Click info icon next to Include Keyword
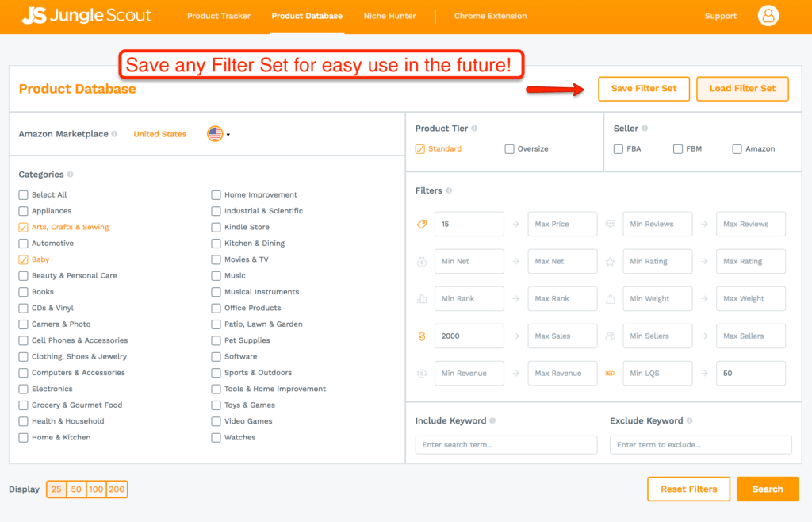Image resolution: width=812 pixels, height=522 pixels. click(x=492, y=420)
